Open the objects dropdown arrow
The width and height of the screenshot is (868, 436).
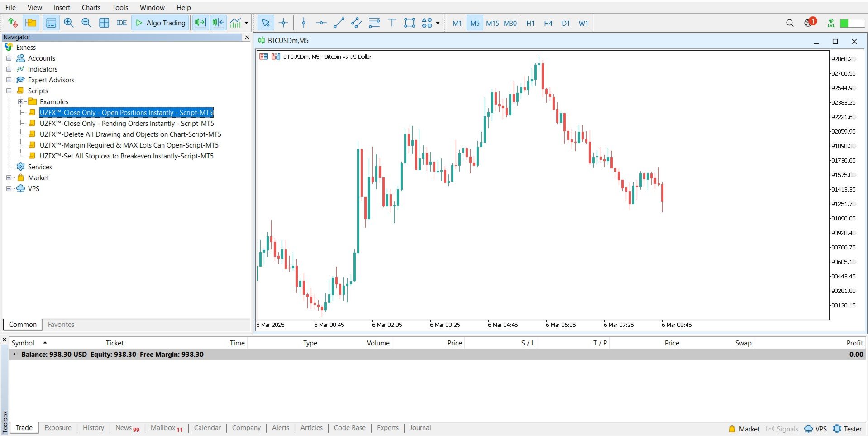point(438,23)
